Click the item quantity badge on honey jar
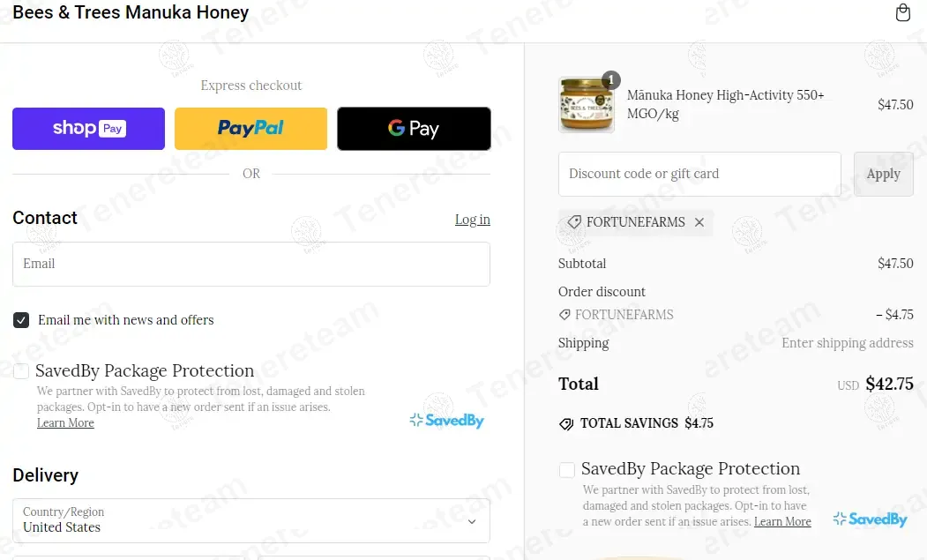This screenshot has width=927, height=560. (x=610, y=79)
